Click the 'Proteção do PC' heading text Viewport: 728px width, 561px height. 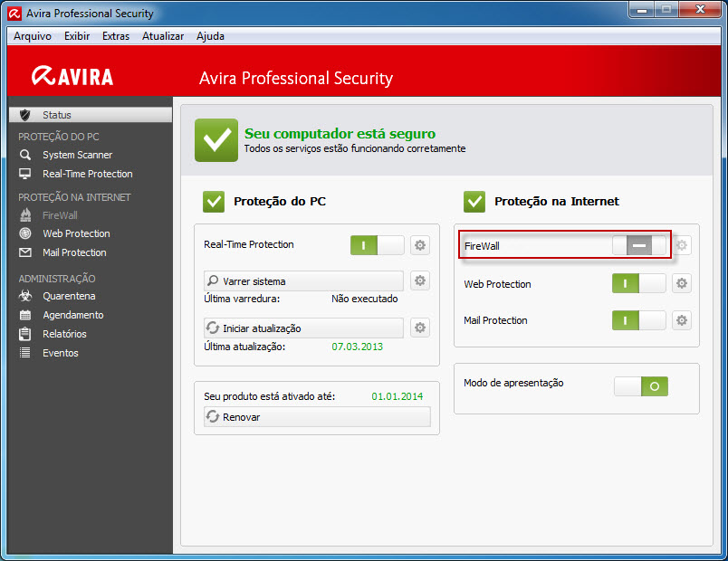280,202
